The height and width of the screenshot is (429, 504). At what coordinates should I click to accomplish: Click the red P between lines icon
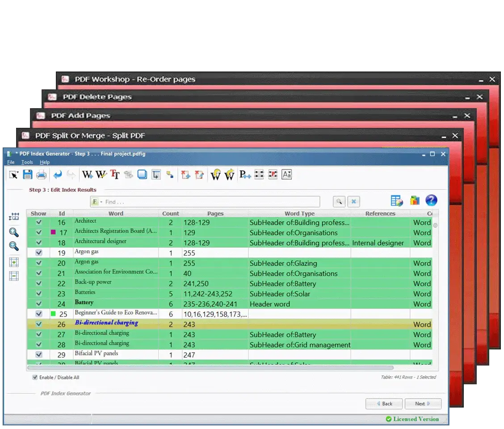tap(273, 175)
